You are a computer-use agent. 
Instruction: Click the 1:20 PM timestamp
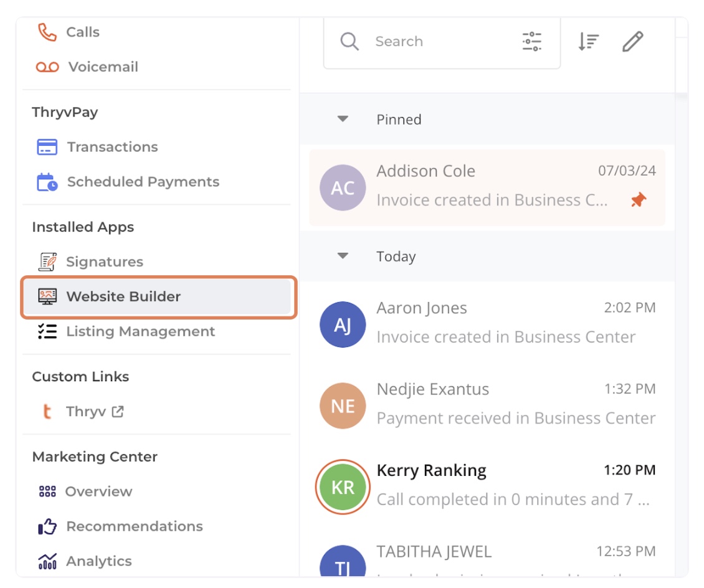[x=629, y=470]
